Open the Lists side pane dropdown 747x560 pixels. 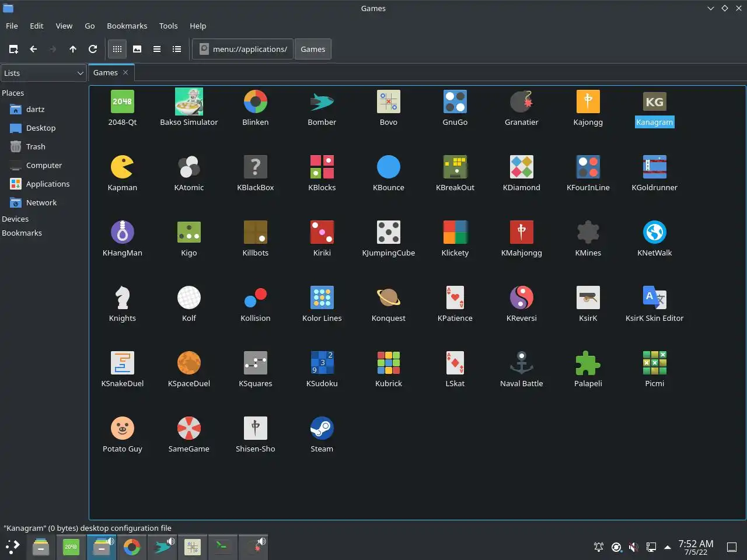pos(44,73)
